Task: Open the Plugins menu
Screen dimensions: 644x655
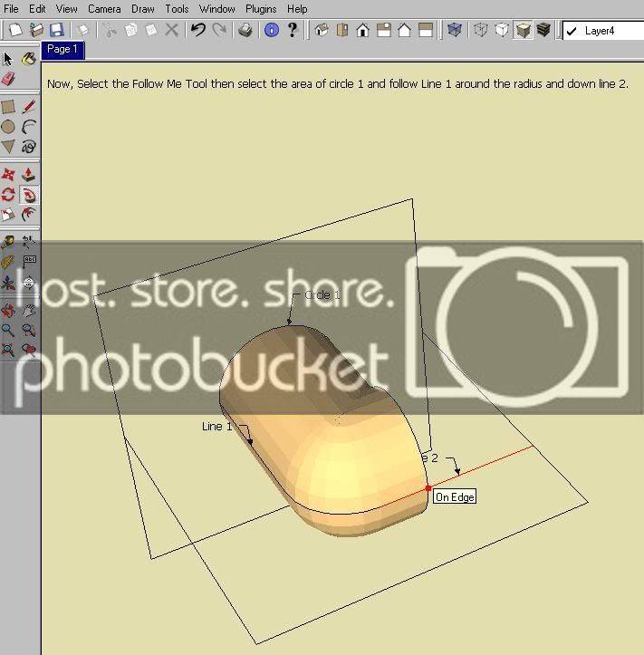Action: 261,9
